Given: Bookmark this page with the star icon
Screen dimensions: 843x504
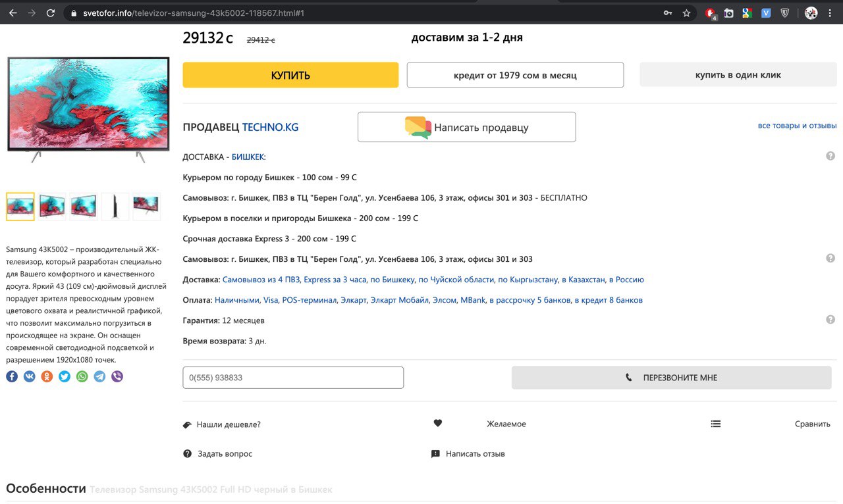Looking at the screenshot, I should point(686,13).
